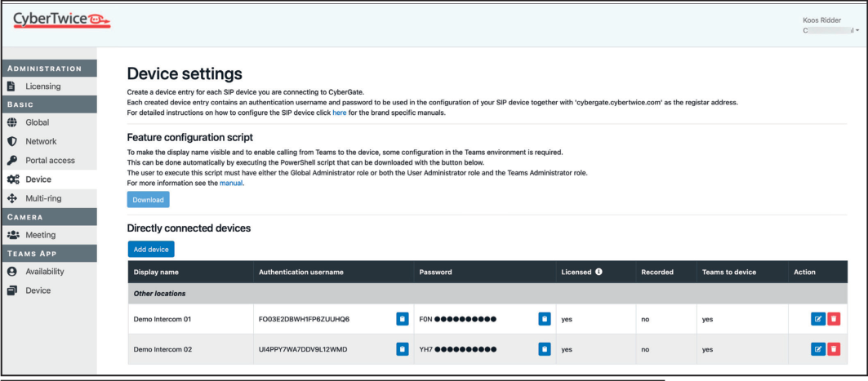The width and height of the screenshot is (868, 381).
Task: Click the Administration section header
Action: pyautogui.click(x=49, y=69)
